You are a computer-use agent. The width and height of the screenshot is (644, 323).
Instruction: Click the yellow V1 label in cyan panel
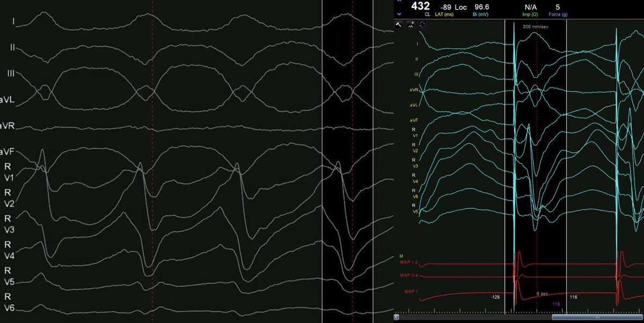tap(415, 136)
